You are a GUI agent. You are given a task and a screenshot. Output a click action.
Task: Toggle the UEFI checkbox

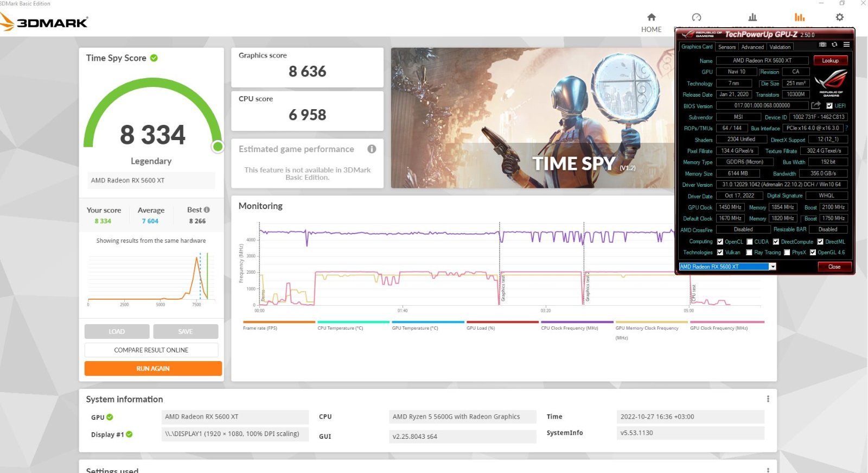[829, 106]
